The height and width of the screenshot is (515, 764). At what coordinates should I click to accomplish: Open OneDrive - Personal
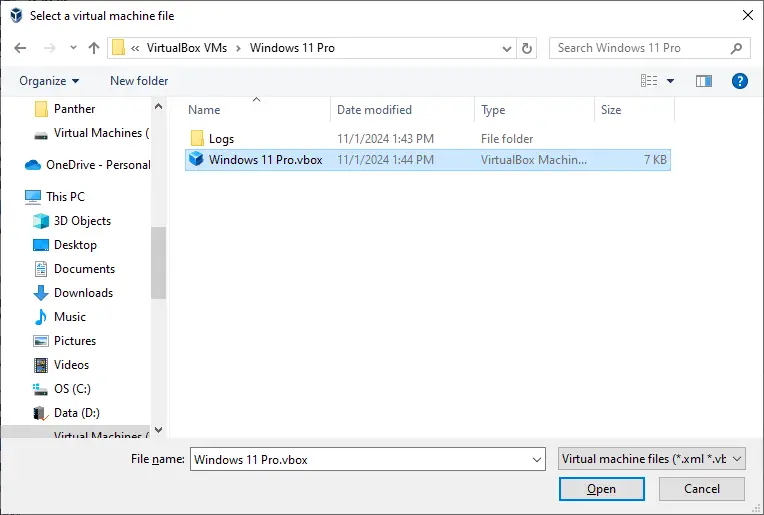[x=88, y=165]
